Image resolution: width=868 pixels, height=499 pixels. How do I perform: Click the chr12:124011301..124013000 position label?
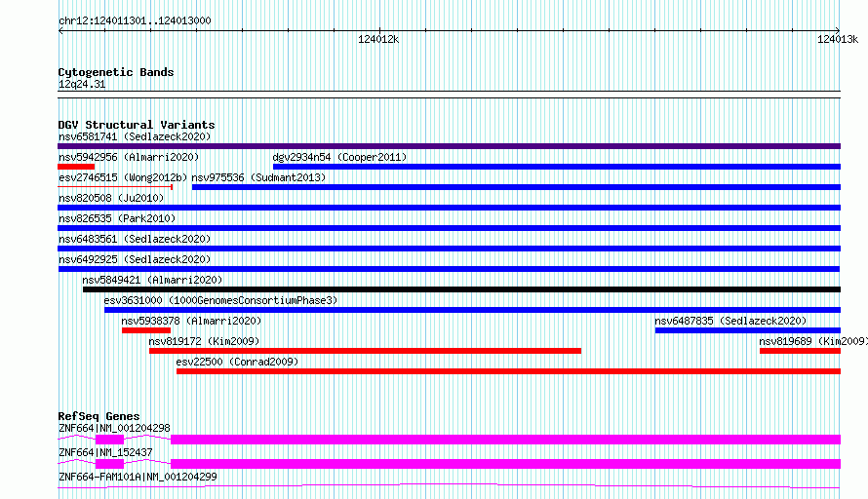(135, 20)
